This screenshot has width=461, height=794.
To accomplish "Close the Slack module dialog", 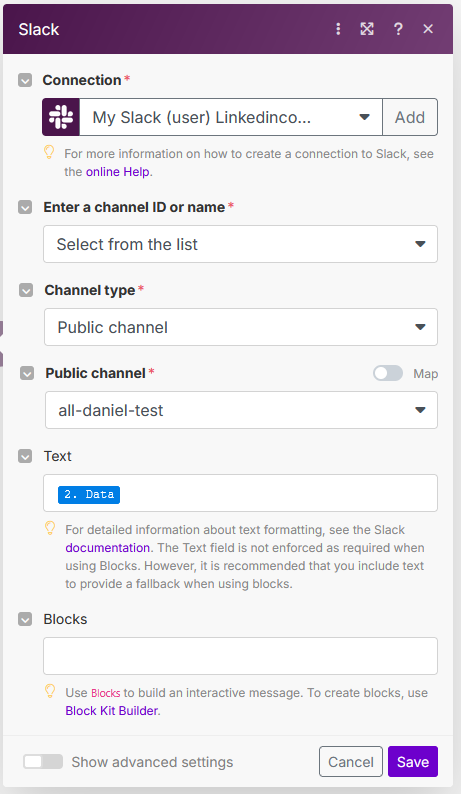I will pos(428,29).
